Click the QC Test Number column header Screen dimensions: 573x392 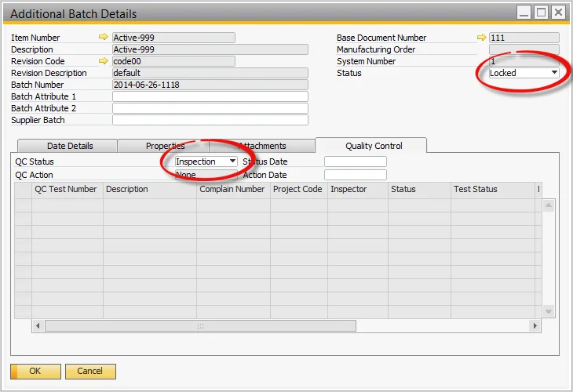click(68, 189)
